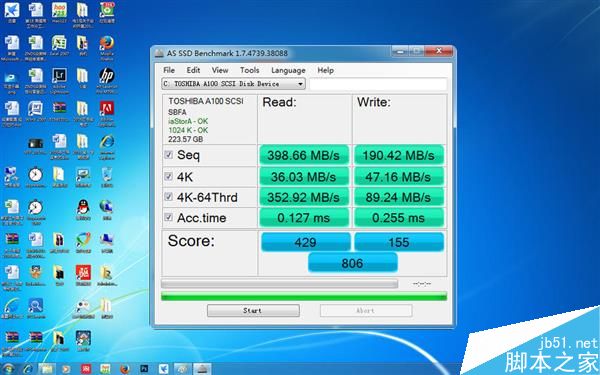The width and height of the screenshot is (600, 375).
Task: Close the AS SSD Benchmark window
Action: click(x=439, y=51)
